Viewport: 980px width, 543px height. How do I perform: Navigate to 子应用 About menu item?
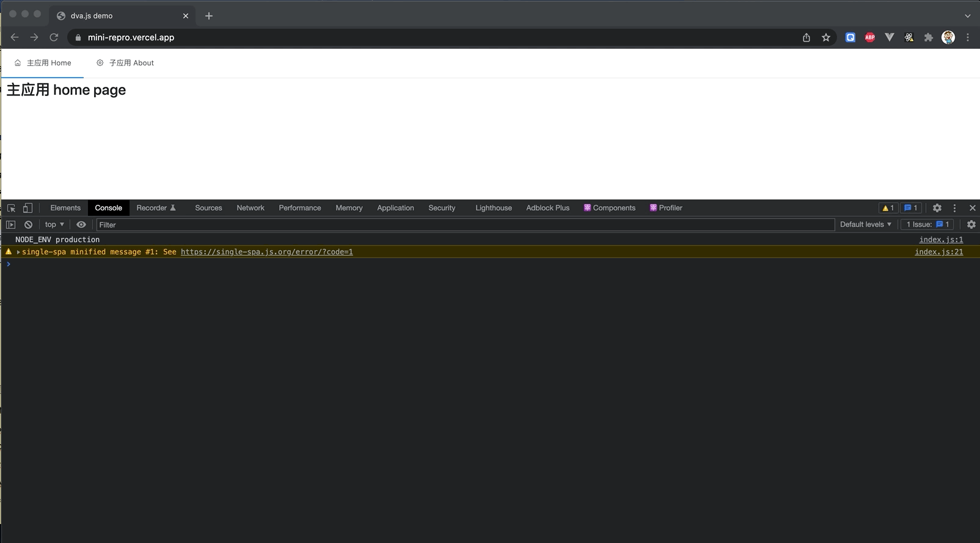click(x=125, y=63)
